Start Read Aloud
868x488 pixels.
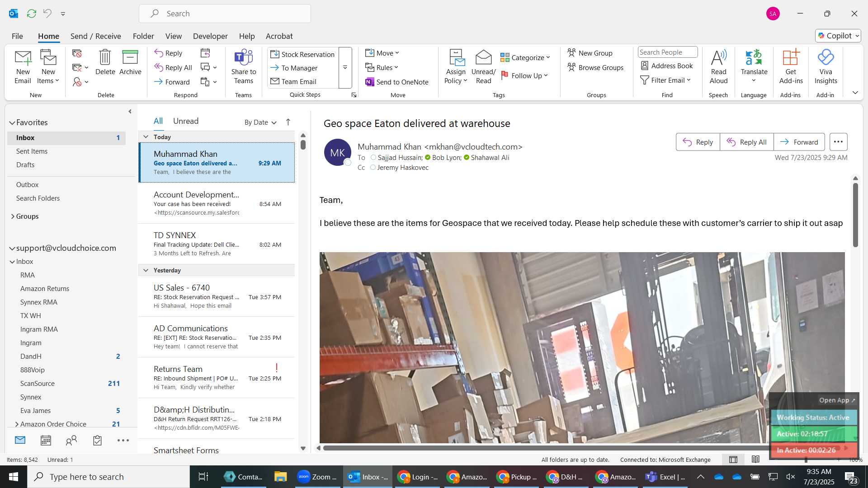718,67
